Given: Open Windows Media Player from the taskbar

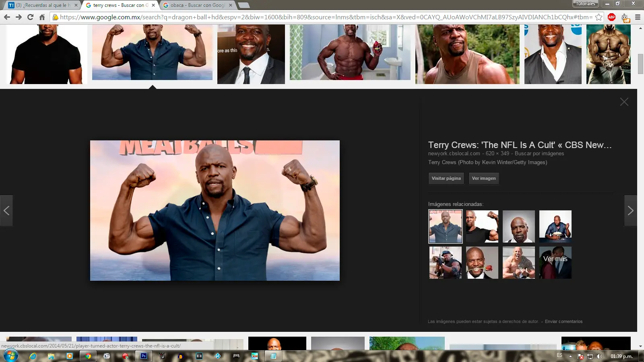Looking at the screenshot, I should coord(70,356).
